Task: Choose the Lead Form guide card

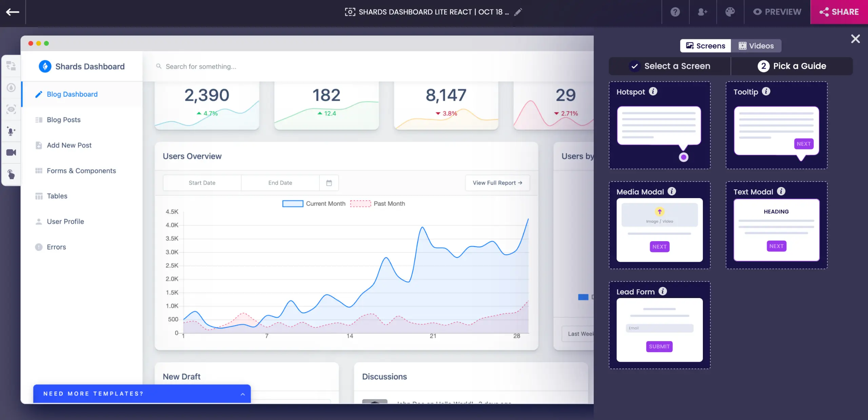Action: pos(659,325)
